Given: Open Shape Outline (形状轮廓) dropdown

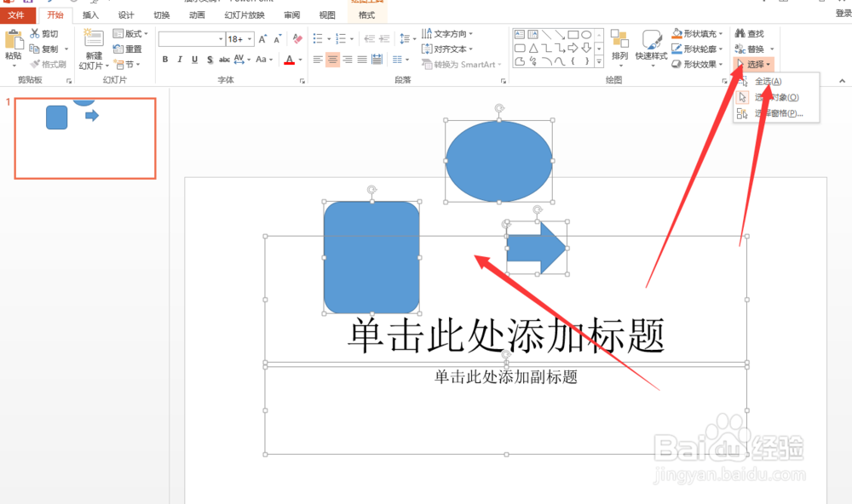Looking at the screenshot, I should pyautogui.click(x=697, y=49).
